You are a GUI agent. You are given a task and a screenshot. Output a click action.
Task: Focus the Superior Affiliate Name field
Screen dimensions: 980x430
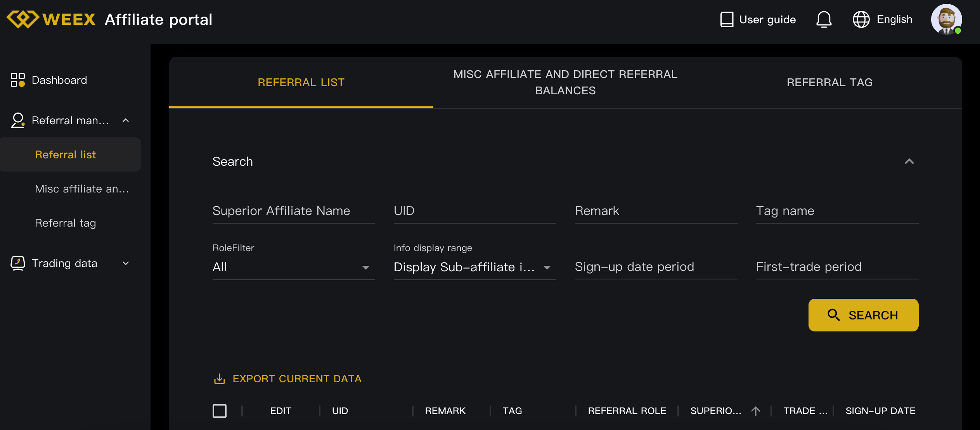pos(293,211)
